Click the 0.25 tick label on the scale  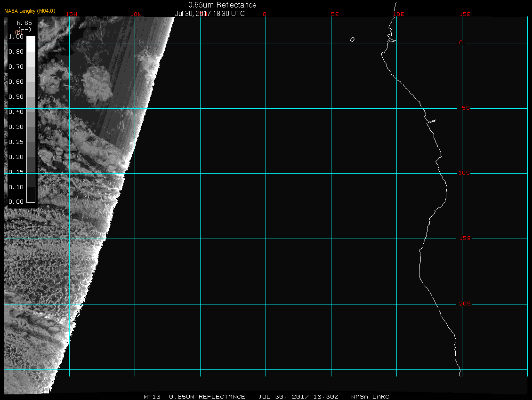16,142
